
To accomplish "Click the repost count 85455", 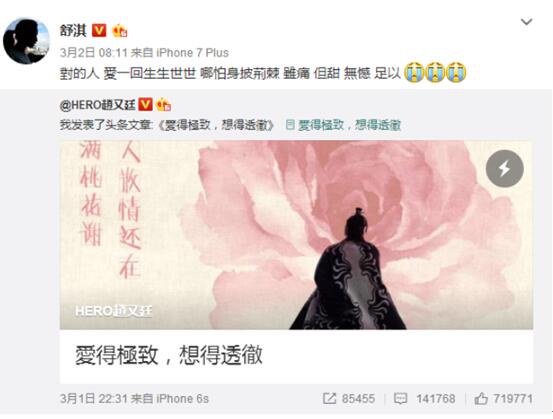I will coord(358,399).
